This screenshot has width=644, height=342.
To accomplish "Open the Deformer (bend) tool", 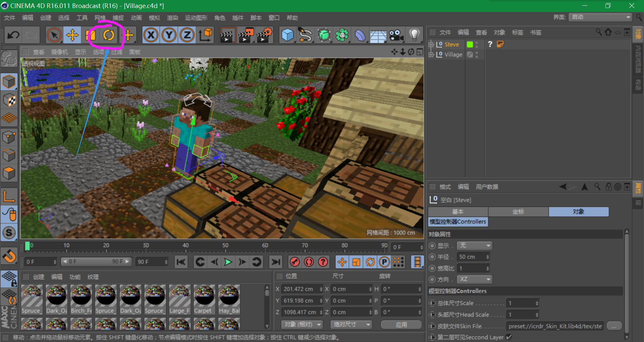I will point(360,35).
